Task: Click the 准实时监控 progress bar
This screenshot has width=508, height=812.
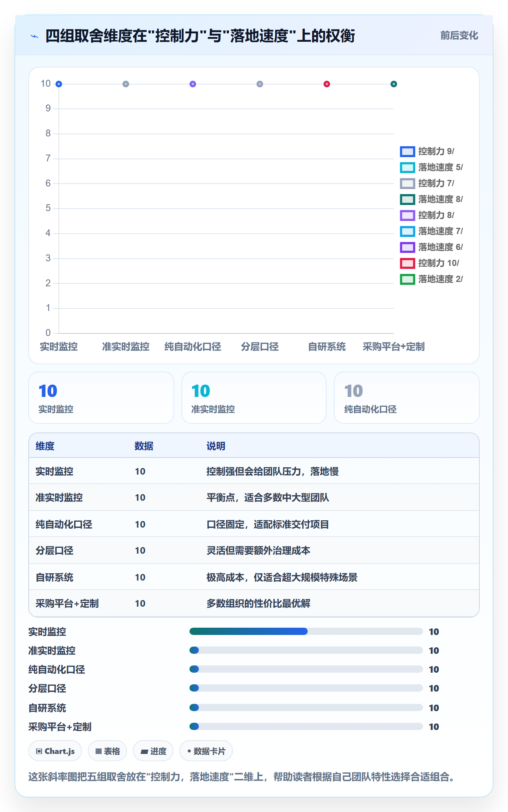Action: [306, 650]
